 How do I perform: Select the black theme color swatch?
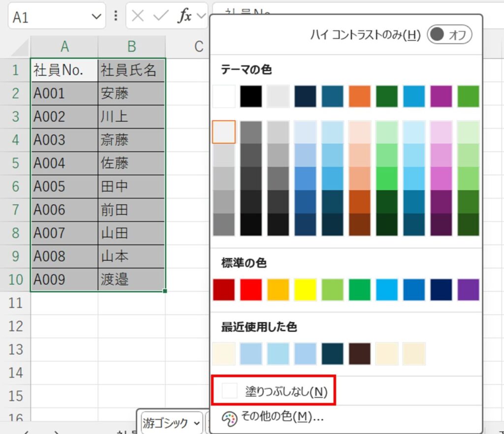(x=251, y=96)
